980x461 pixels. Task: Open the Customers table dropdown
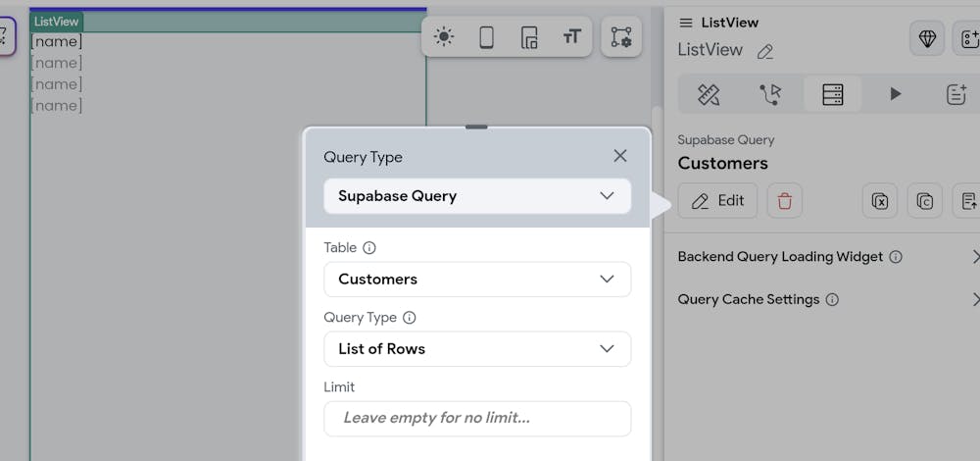pos(477,279)
